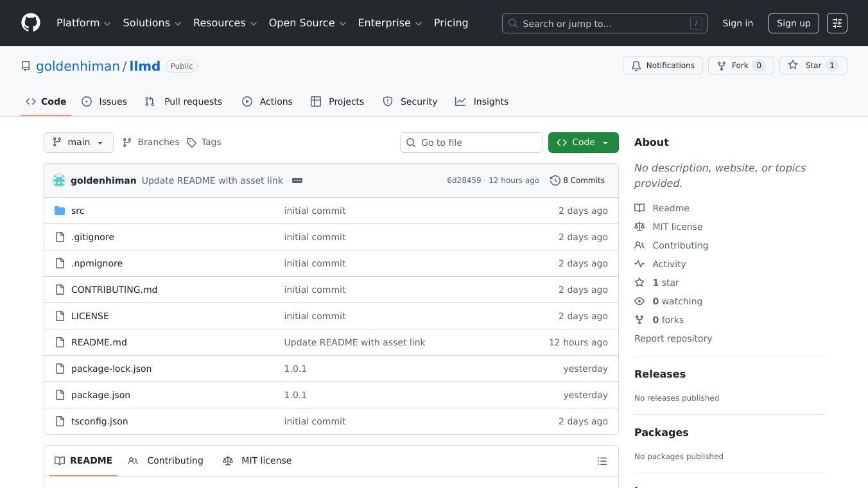
Task: Open the main branch dropdown
Action: (78, 143)
